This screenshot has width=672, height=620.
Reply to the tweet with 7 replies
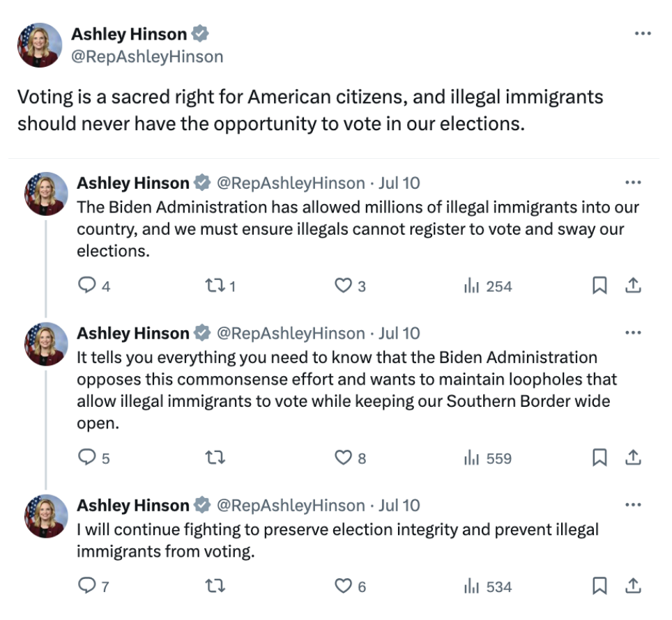(x=86, y=587)
